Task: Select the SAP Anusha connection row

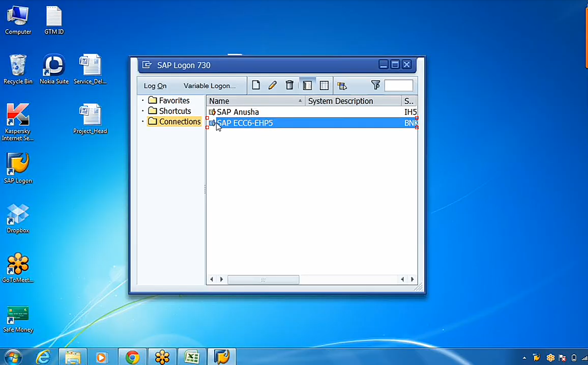Action: coord(312,112)
